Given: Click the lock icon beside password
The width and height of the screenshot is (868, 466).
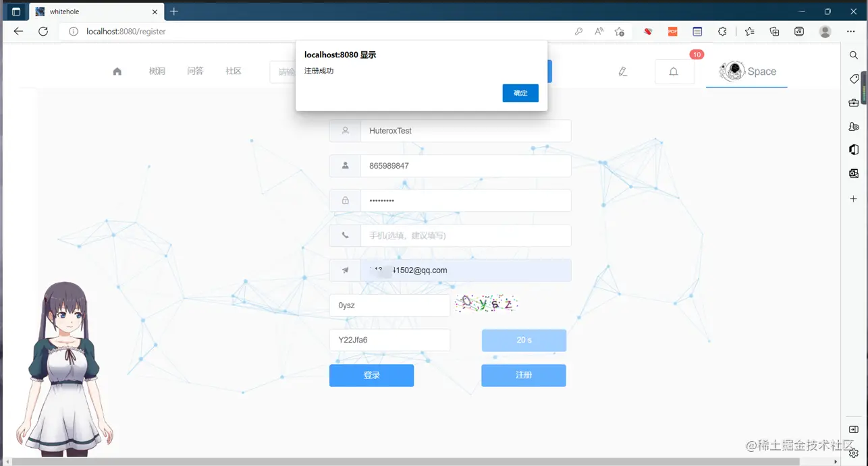Looking at the screenshot, I should click(x=345, y=200).
